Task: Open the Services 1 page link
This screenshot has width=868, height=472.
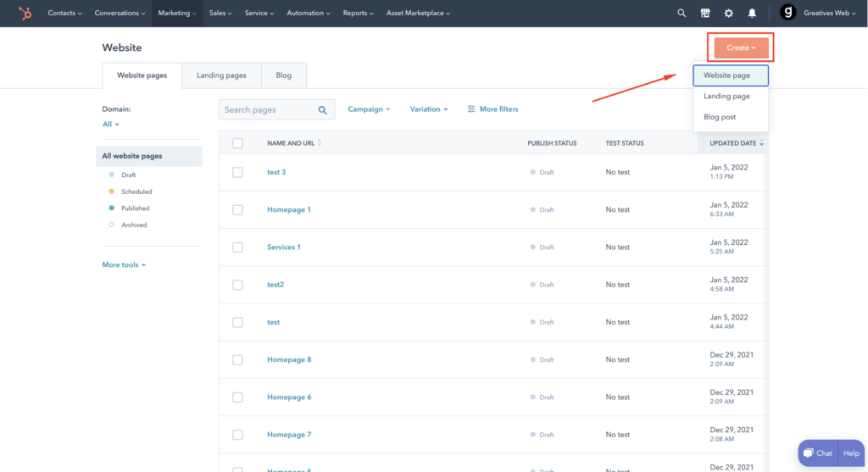Action: (283, 247)
